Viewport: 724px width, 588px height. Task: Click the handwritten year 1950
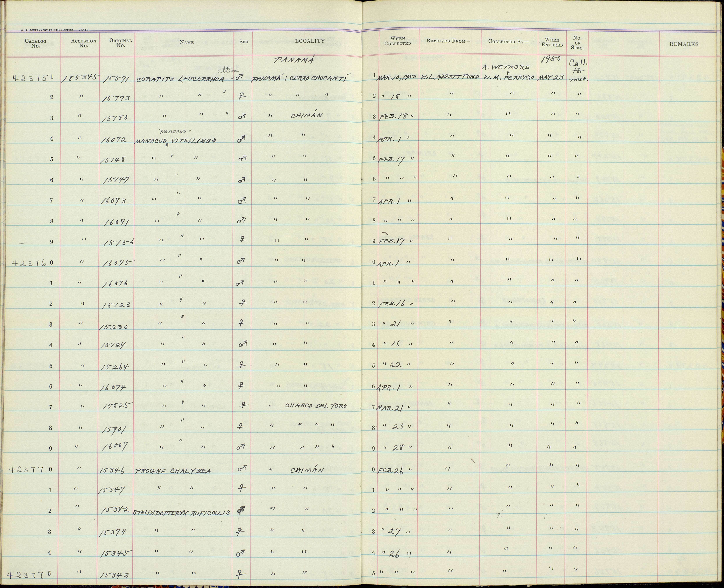click(x=551, y=59)
